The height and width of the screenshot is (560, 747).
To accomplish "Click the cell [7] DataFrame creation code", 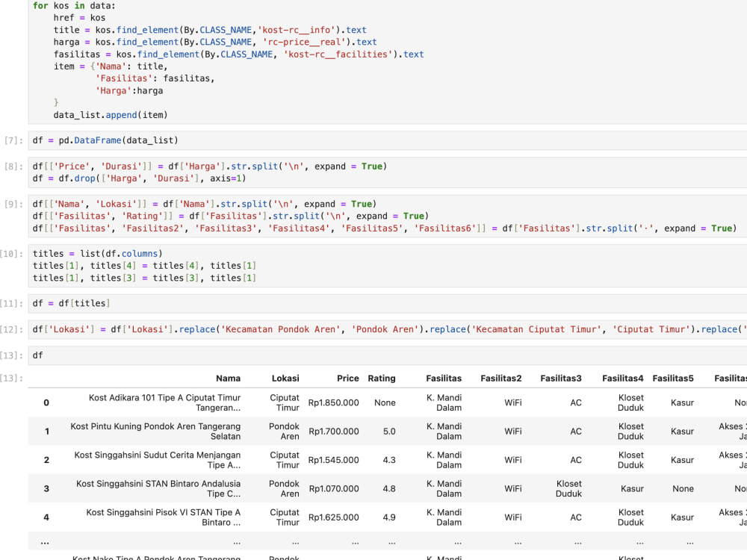I will pos(387,140).
